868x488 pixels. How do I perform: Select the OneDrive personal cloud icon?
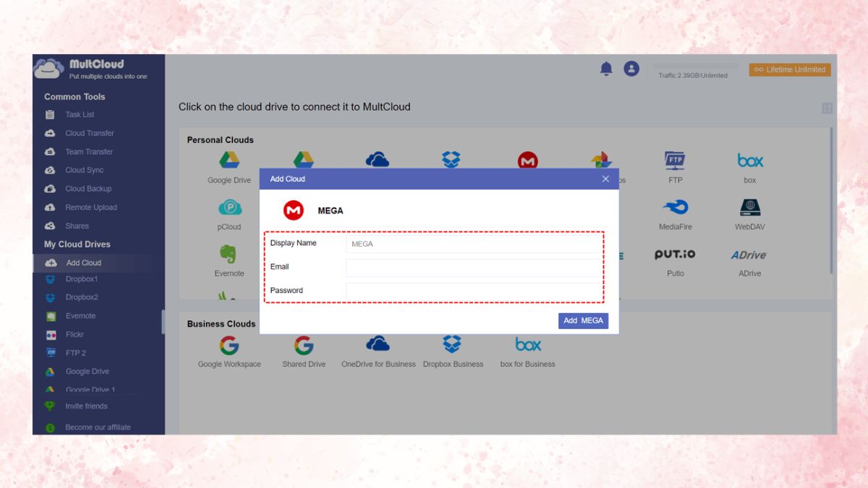pyautogui.click(x=378, y=160)
